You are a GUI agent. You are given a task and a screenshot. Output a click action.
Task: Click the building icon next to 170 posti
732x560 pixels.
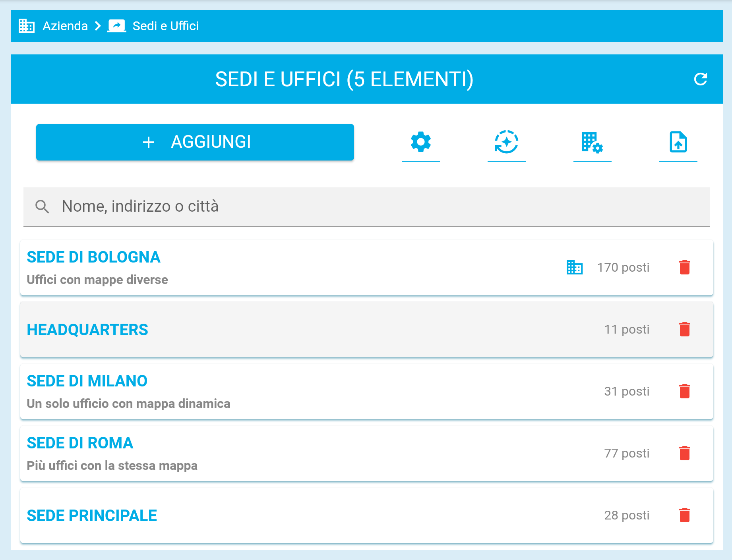[574, 267]
